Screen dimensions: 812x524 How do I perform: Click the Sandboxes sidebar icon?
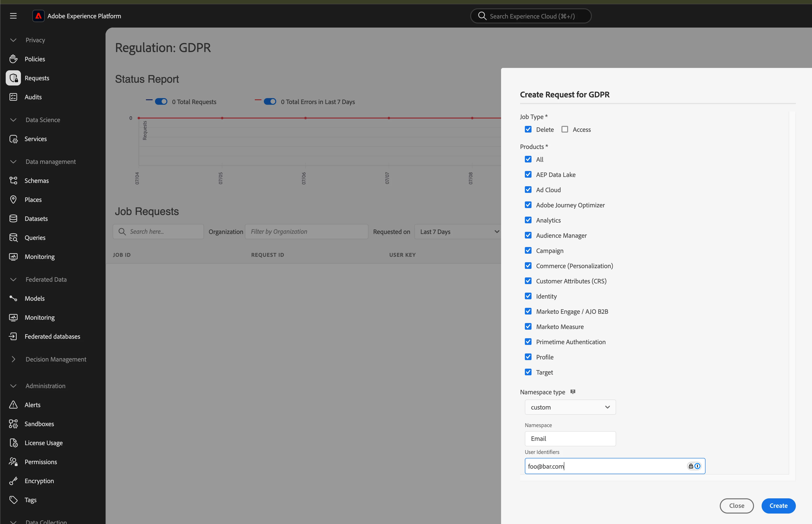pos(13,424)
